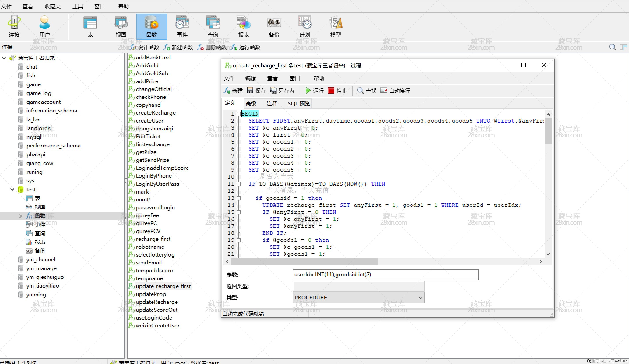The height and width of the screenshot is (364, 629).
Task: Open the 连接 (Connection) toolbar icon
Action: [14, 26]
